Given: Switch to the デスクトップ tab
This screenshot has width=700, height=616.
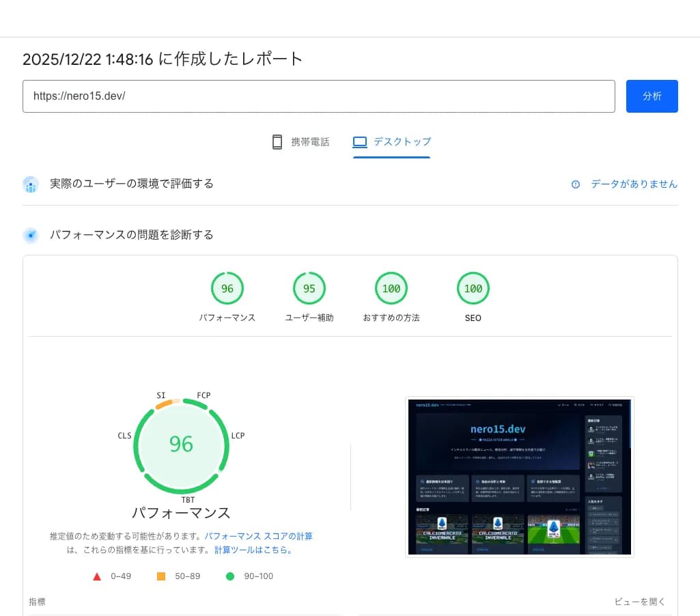Looking at the screenshot, I should (x=392, y=141).
